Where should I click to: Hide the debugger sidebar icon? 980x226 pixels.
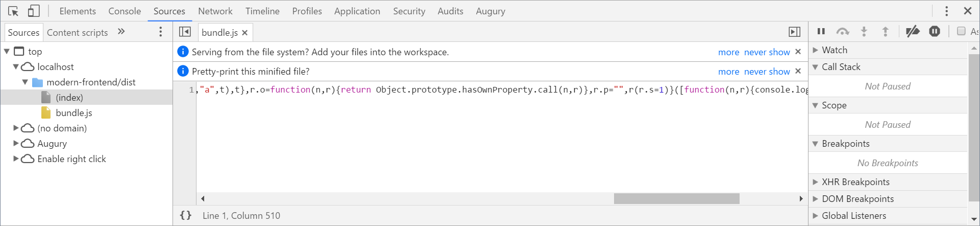[794, 32]
